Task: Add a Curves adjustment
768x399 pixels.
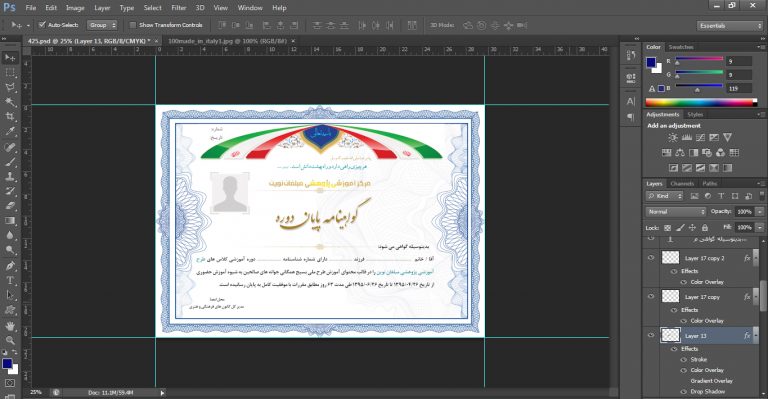Action: pos(700,138)
